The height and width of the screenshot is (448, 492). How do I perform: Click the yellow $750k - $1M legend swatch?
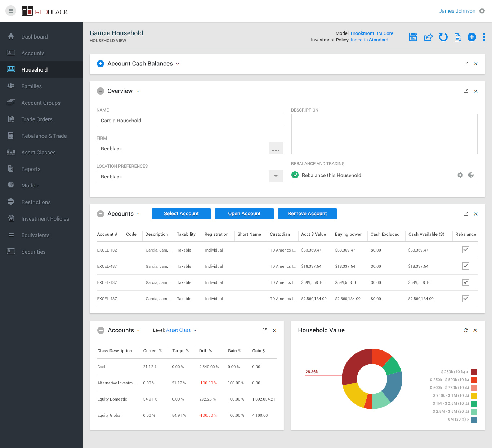[x=474, y=395]
